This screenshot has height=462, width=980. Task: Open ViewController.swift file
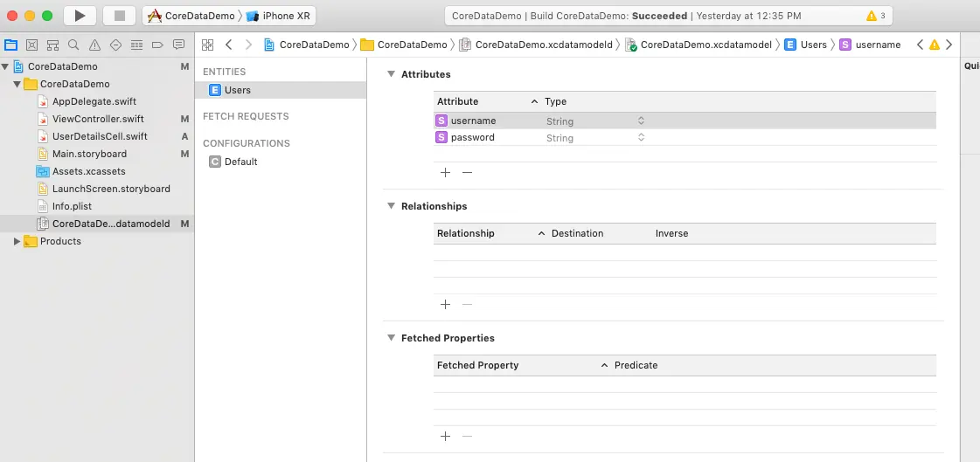coord(98,119)
